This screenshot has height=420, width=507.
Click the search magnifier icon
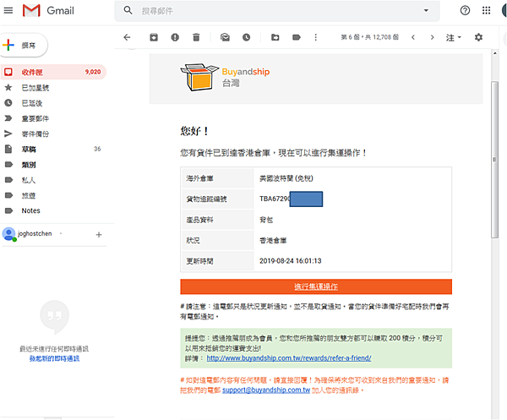click(128, 11)
